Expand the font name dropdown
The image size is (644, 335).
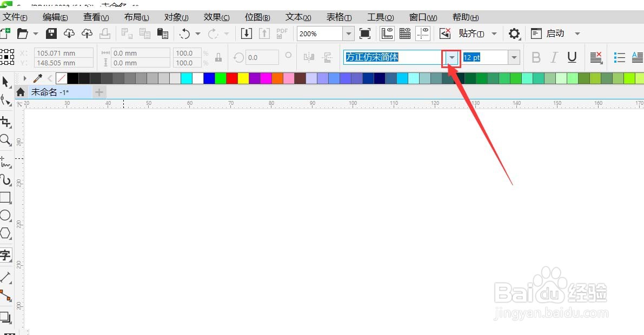tap(452, 57)
